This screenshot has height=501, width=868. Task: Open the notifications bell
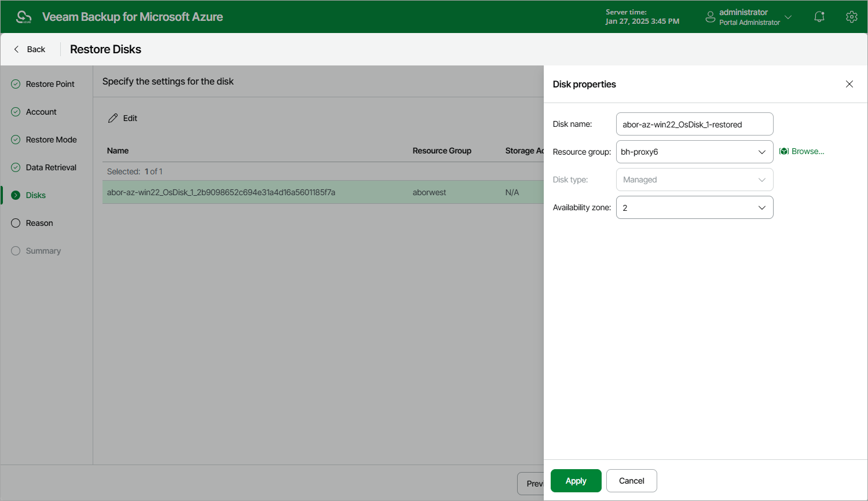pyautogui.click(x=819, y=17)
